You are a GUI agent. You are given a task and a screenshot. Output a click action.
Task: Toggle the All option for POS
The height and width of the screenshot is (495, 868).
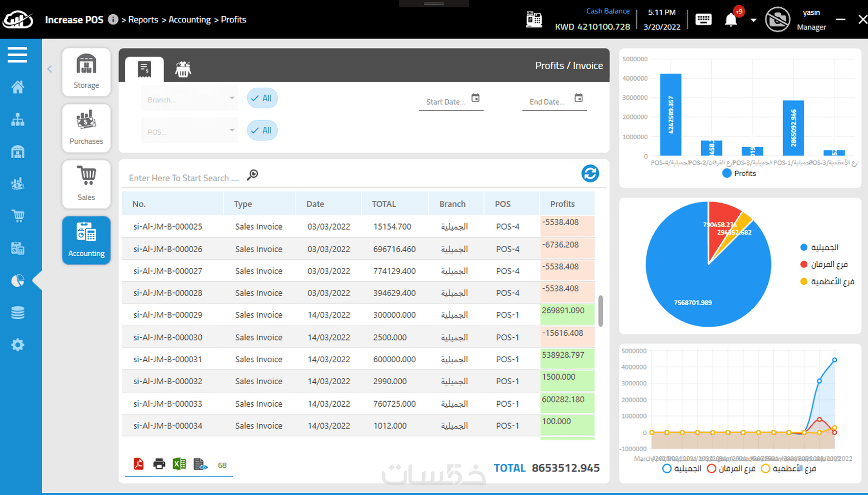[x=262, y=130]
